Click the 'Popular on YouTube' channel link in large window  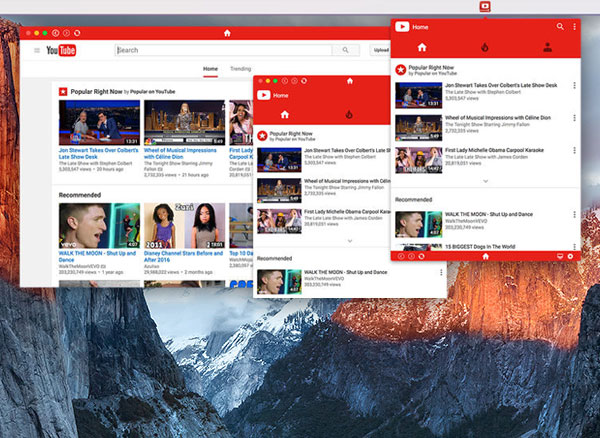pyautogui.click(x=153, y=92)
